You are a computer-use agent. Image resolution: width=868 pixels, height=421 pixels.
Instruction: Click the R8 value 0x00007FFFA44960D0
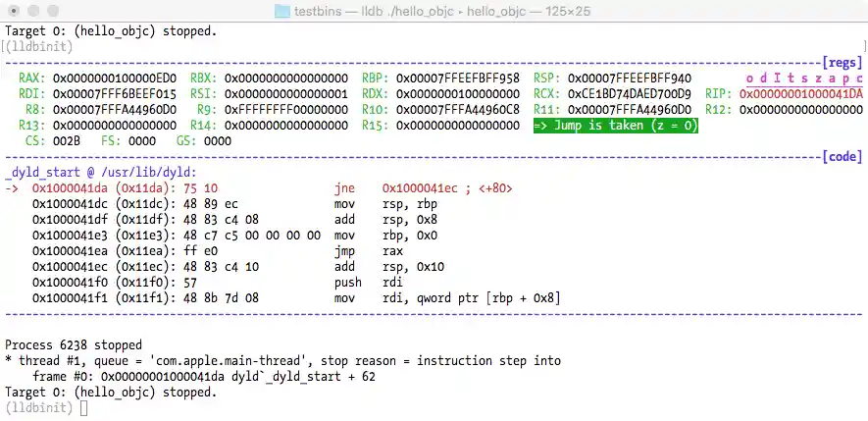[115, 110]
